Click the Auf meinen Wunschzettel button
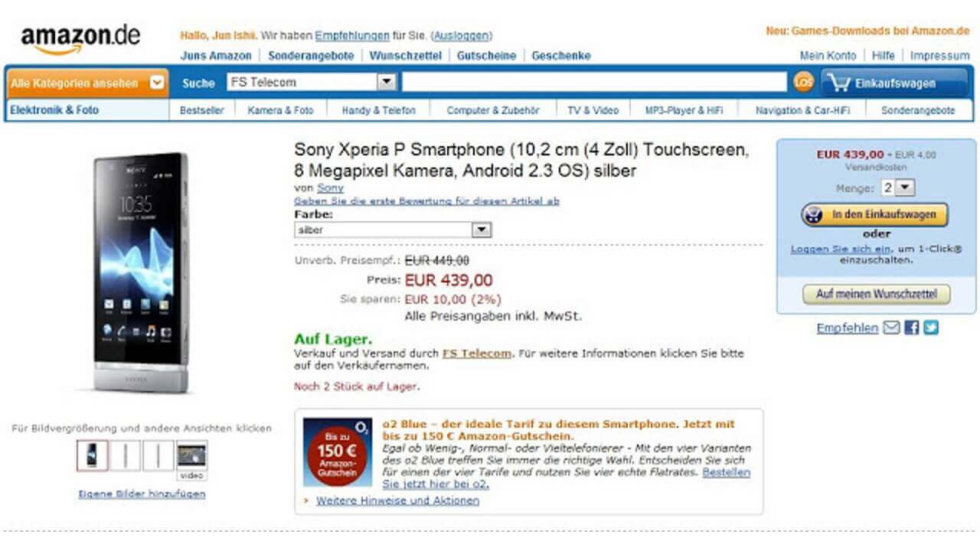The width and height of the screenshot is (980, 551). tap(875, 294)
